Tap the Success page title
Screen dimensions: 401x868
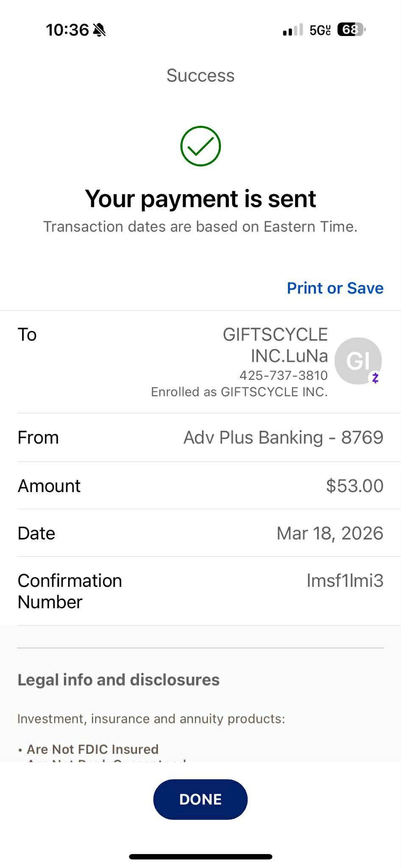200,75
